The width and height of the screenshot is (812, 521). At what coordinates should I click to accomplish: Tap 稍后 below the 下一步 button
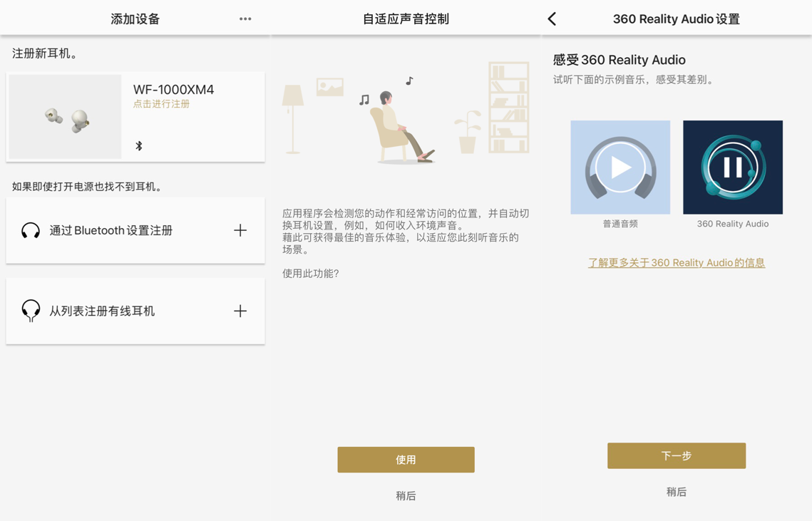(x=676, y=492)
